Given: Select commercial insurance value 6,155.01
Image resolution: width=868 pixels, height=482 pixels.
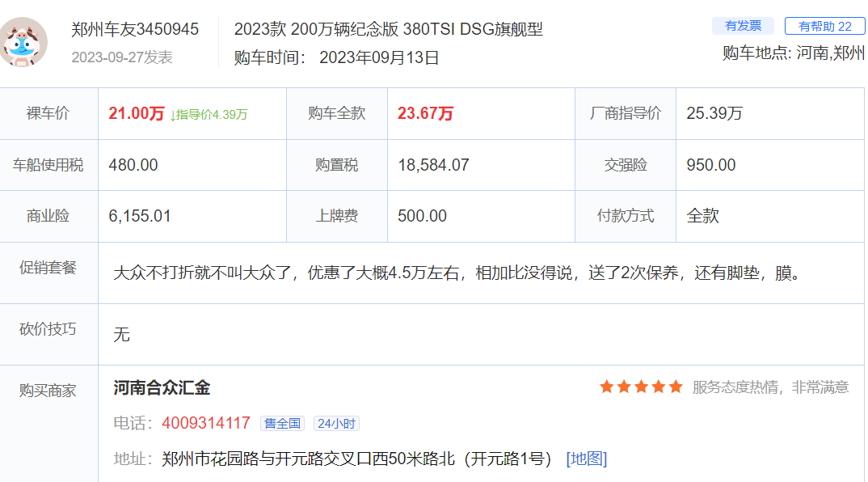Looking at the screenshot, I should click(140, 216).
